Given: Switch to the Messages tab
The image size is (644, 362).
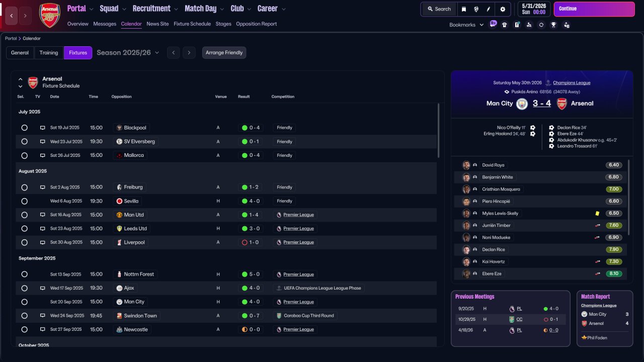Looking at the screenshot, I should tap(105, 24).
